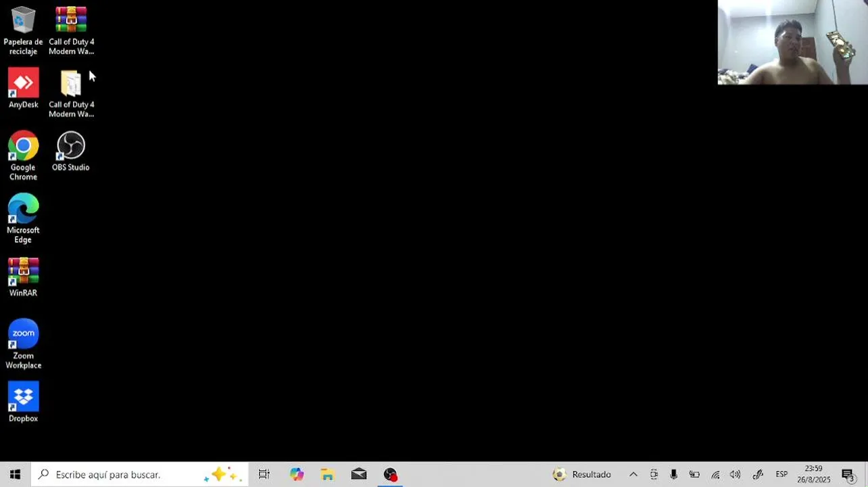This screenshot has width=868, height=487.
Task: Show hidden system tray icons
Action: point(633,474)
